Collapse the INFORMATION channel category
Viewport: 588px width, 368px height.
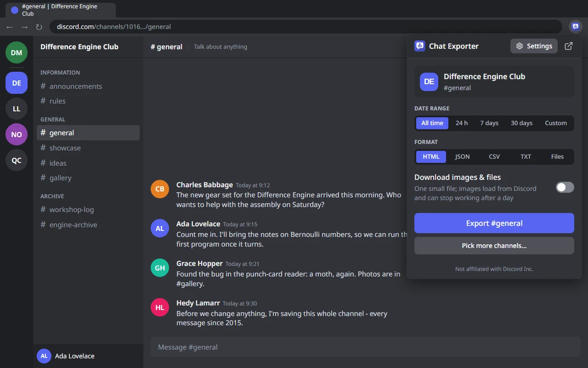60,73
